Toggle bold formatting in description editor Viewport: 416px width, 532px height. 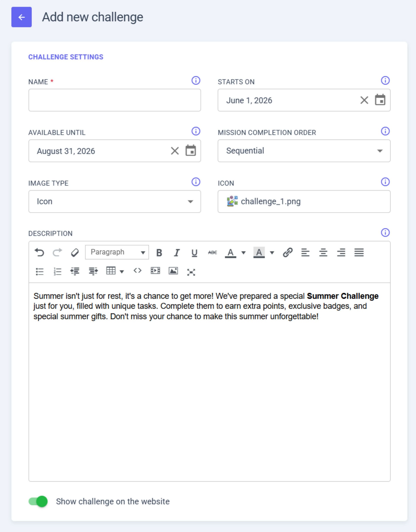(x=159, y=253)
